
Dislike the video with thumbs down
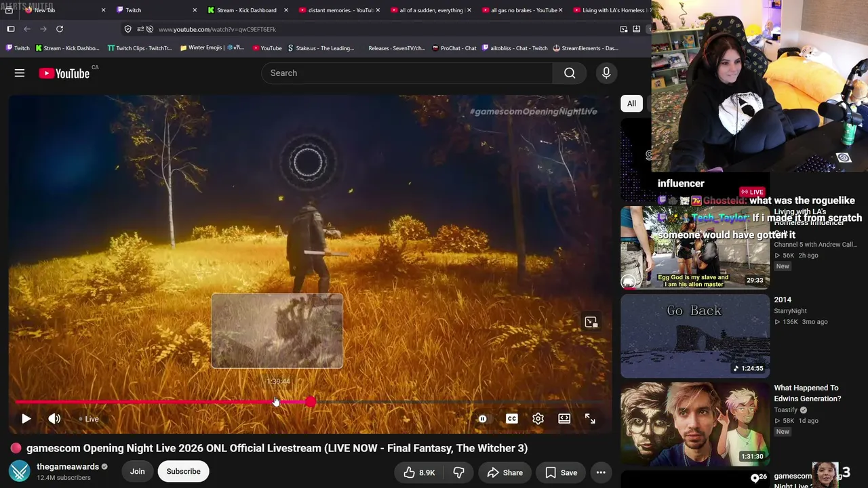tap(458, 472)
